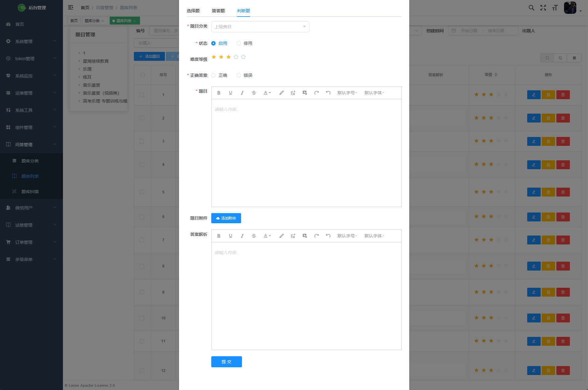The height and width of the screenshot is (390, 588).
Task: Go to 首页 in sidebar
Action: (31, 24)
